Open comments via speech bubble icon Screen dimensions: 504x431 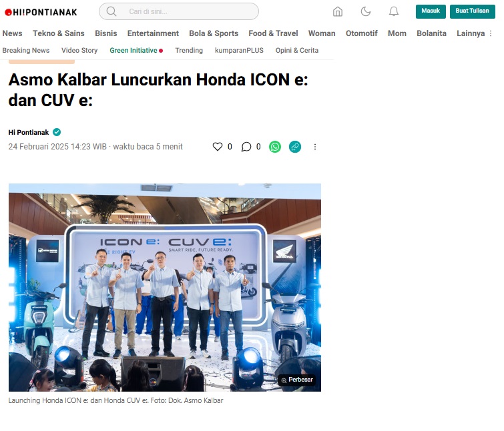(246, 147)
